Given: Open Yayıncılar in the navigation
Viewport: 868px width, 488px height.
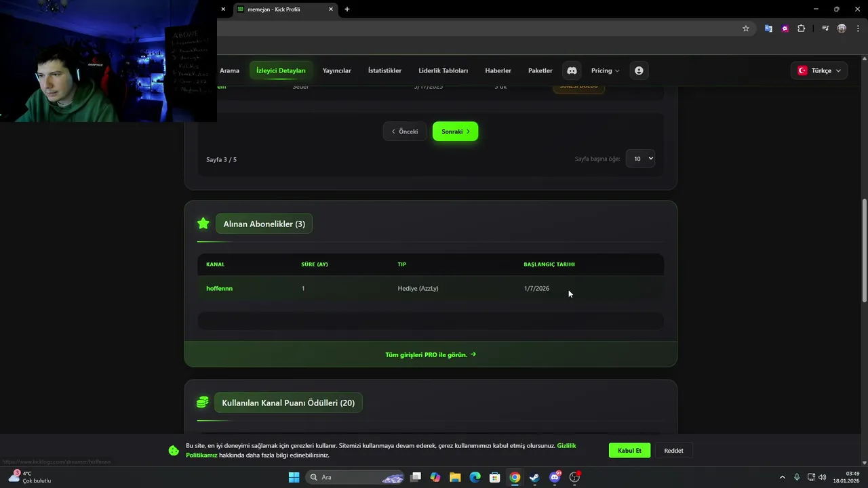Looking at the screenshot, I should [x=337, y=70].
